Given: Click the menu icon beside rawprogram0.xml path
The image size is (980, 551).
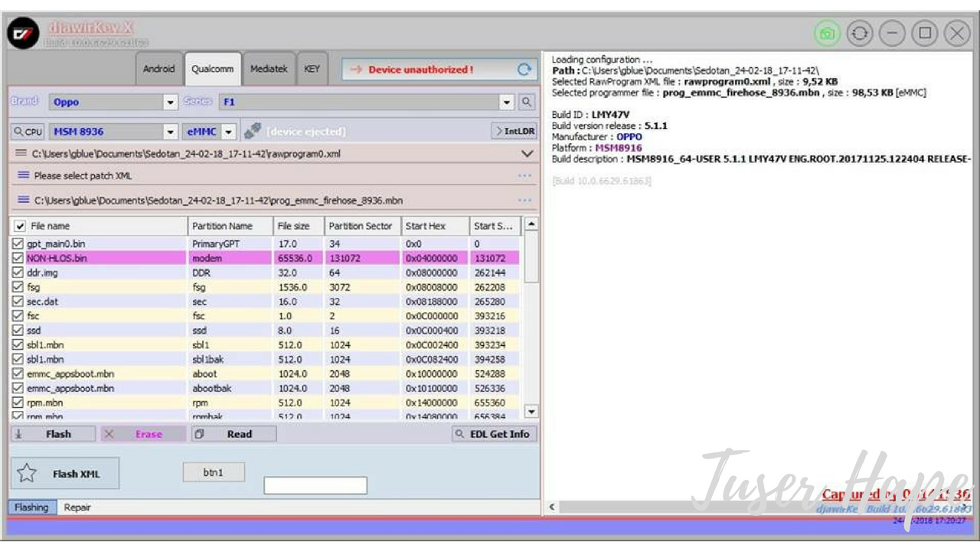Looking at the screenshot, I should pos(21,154).
